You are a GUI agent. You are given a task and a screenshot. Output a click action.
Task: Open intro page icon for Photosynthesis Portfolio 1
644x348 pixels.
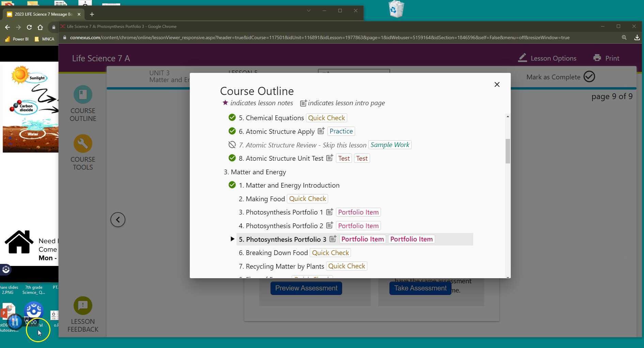(x=329, y=212)
